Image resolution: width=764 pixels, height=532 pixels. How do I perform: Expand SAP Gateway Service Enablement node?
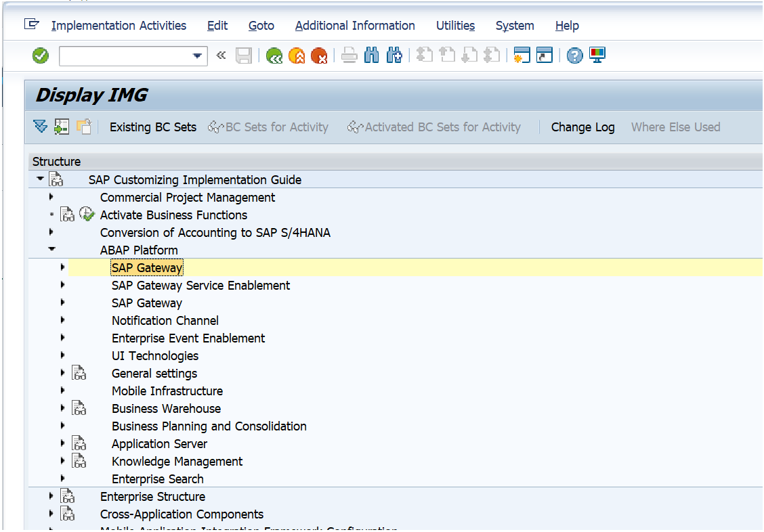[63, 285]
